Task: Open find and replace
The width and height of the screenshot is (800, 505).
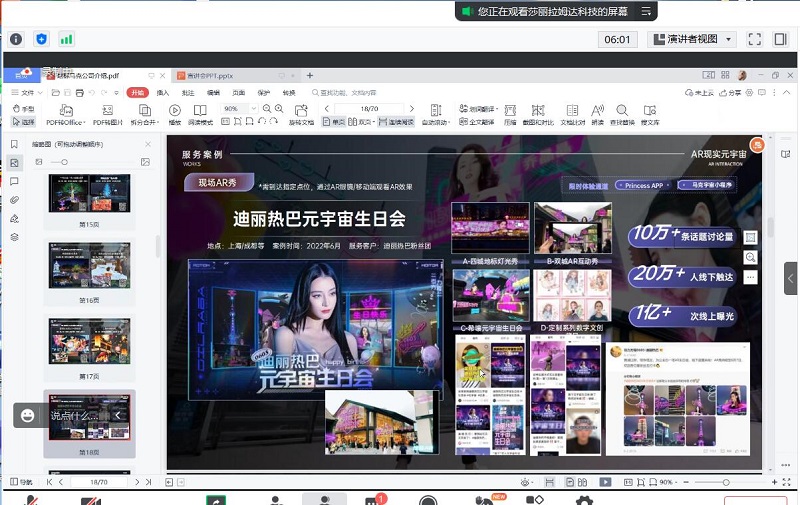Action: [622, 115]
